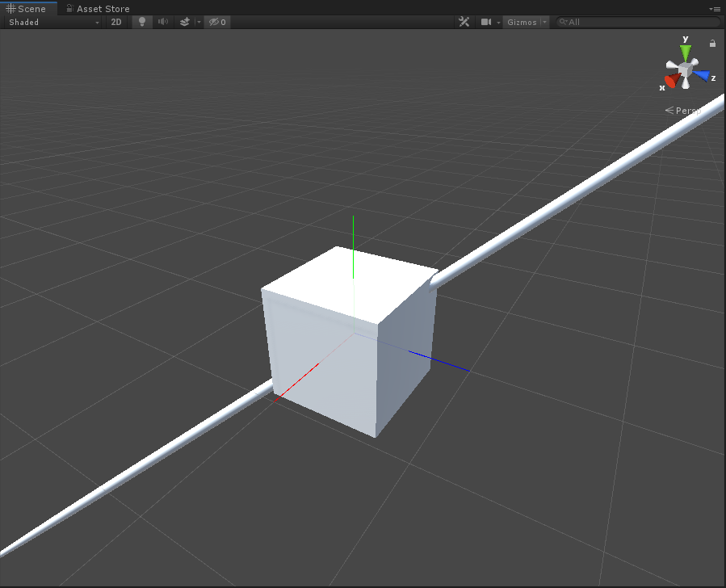Toggle hidden objects visibility counter
The image size is (726, 588).
217,23
